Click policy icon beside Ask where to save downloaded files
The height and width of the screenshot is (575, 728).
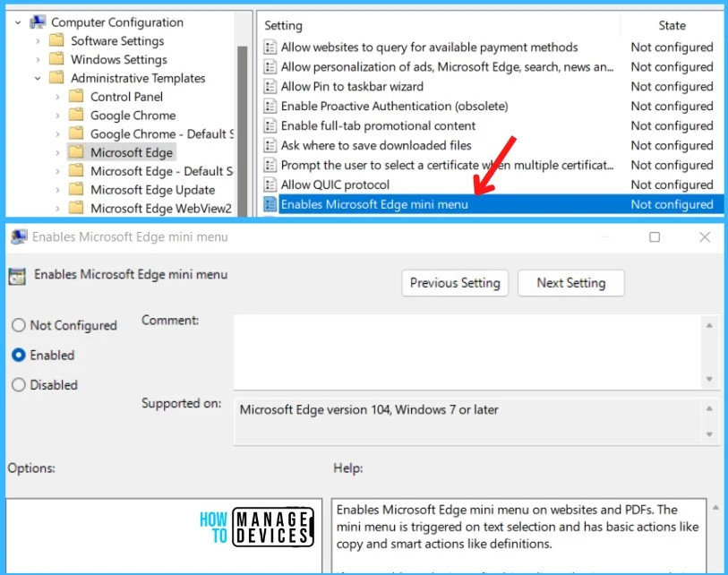coord(270,145)
